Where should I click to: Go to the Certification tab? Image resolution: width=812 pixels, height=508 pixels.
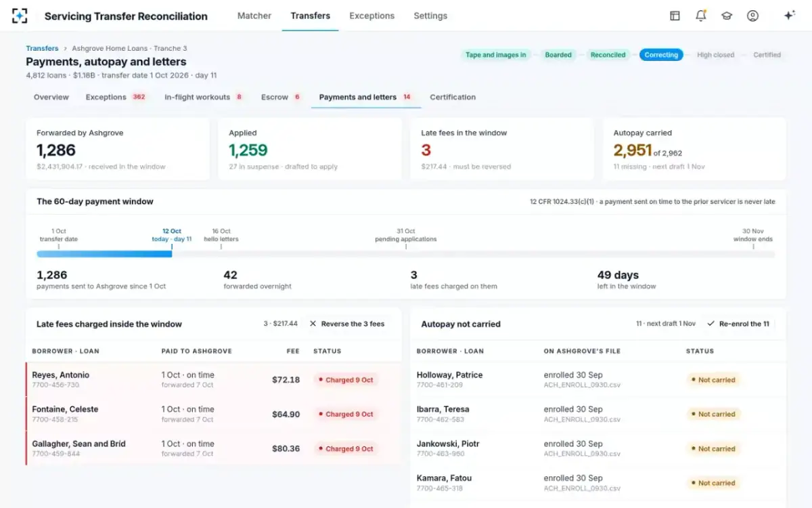(x=453, y=98)
